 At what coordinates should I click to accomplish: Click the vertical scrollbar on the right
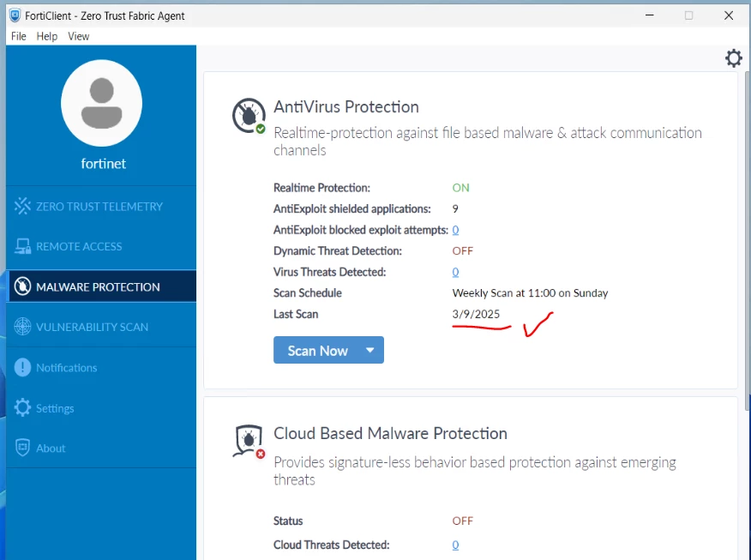[x=748, y=241]
